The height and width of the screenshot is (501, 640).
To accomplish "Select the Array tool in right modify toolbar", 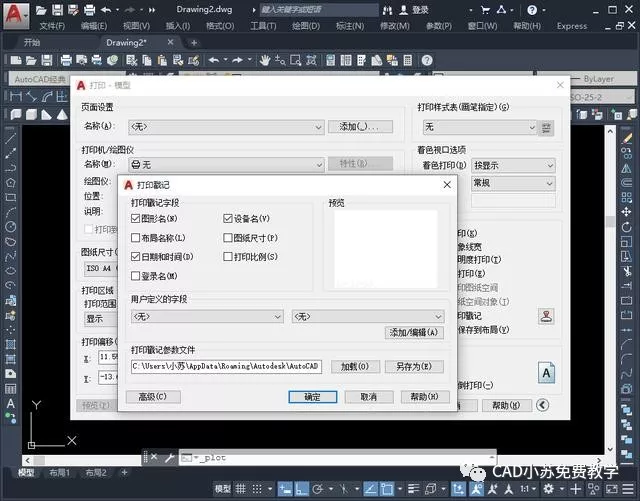I will pyautogui.click(x=627, y=198).
